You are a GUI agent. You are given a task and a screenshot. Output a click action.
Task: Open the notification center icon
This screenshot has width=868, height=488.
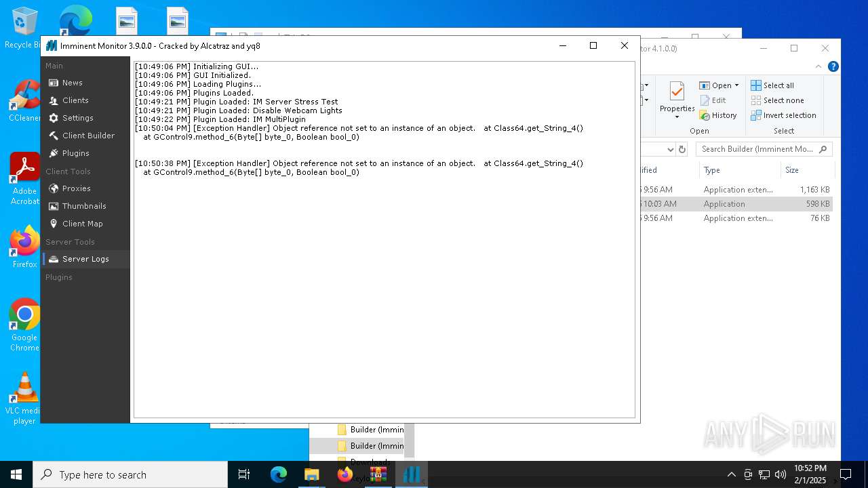[x=846, y=474]
